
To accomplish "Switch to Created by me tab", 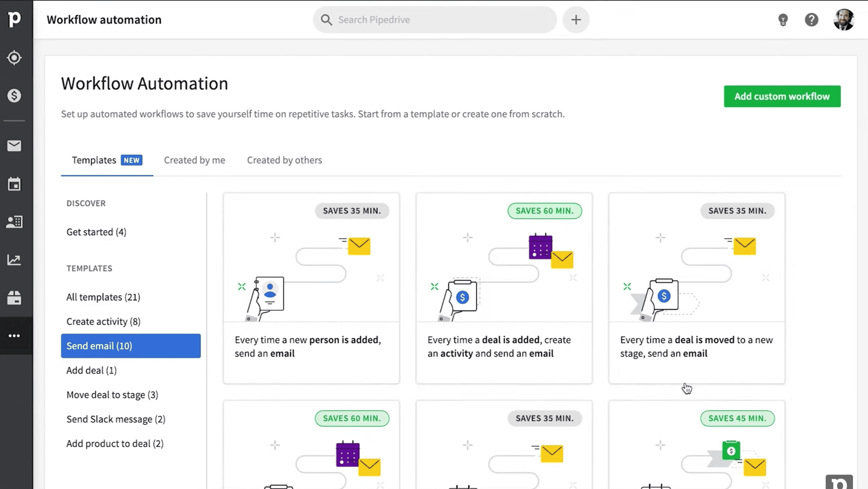I will click(x=194, y=160).
